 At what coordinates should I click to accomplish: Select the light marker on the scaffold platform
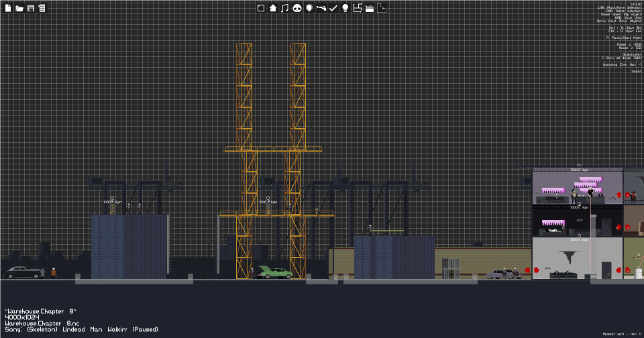pos(268,201)
